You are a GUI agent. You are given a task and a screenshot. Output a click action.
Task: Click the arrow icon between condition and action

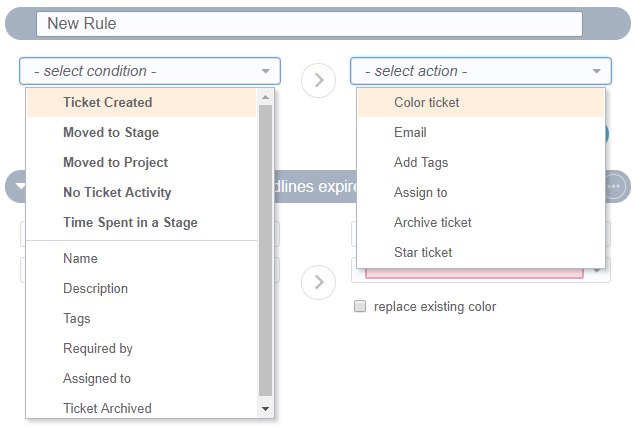click(x=318, y=80)
